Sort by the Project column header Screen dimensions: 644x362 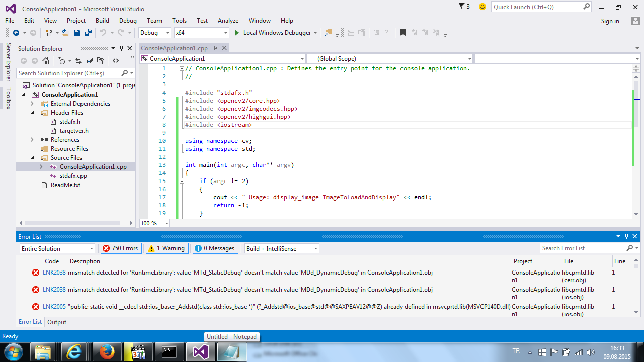pyautogui.click(x=536, y=261)
